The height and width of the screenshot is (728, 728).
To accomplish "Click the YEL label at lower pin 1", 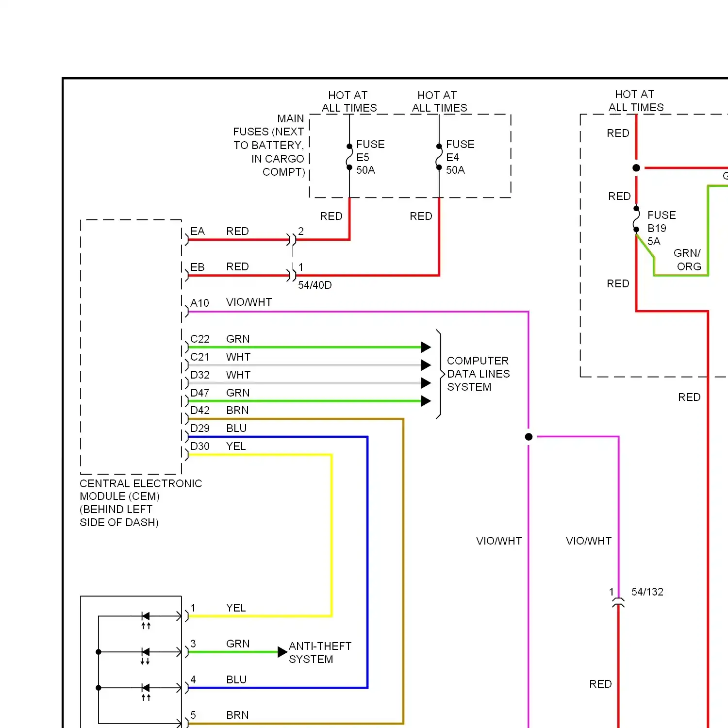I will (236, 608).
